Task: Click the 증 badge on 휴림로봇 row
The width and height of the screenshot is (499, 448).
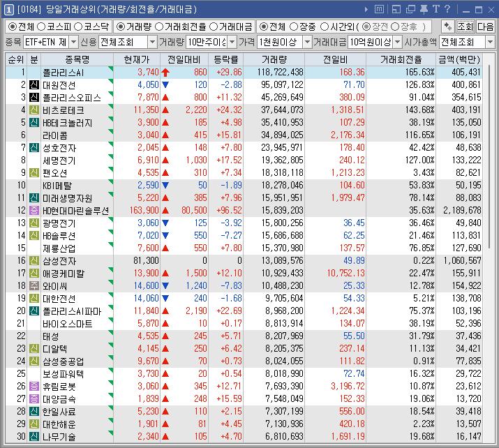Action: point(34,387)
